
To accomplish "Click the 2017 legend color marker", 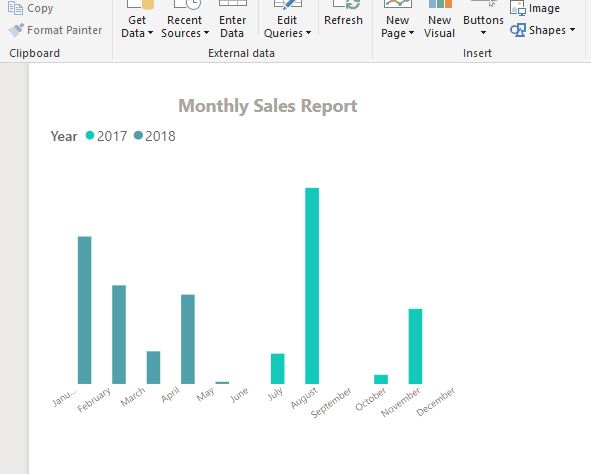I will (x=90, y=135).
